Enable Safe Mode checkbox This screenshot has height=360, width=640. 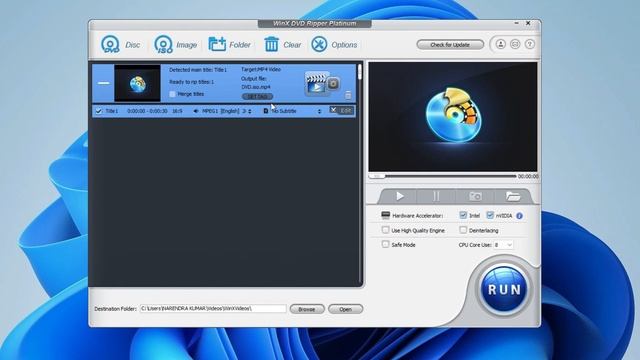[x=385, y=244]
